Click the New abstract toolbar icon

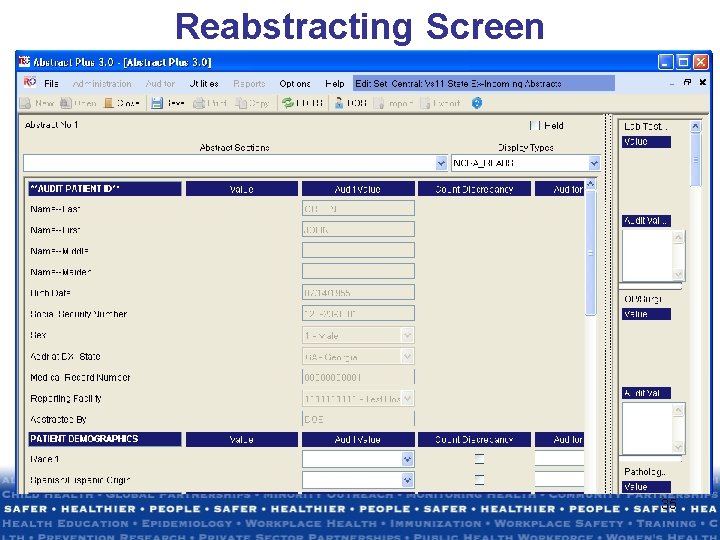coord(26,103)
